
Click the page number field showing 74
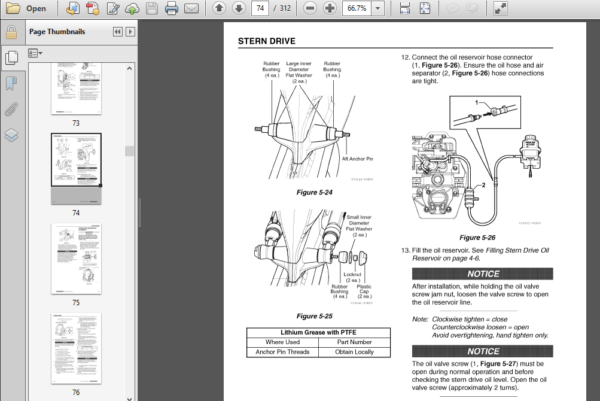pyautogui.click(x=260, y=8)
